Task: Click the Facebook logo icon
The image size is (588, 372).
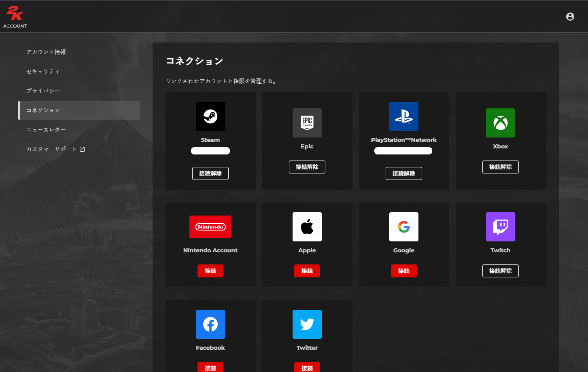Action: coord(210,324)
